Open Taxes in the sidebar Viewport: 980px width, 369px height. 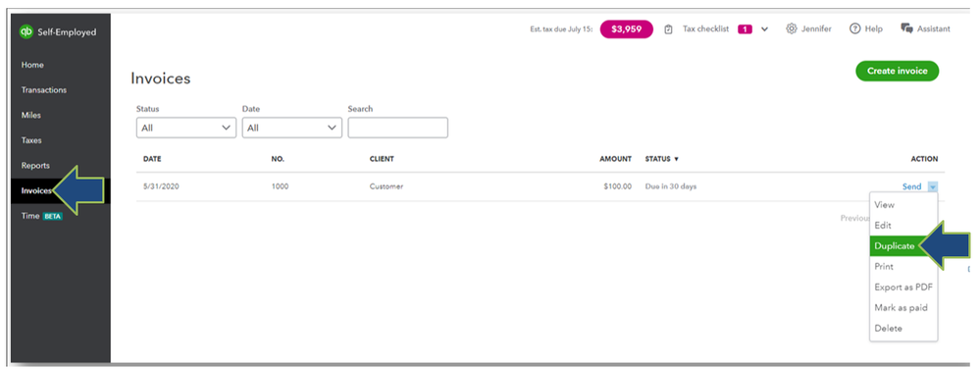pyautogui.click(x=31, y=140)
